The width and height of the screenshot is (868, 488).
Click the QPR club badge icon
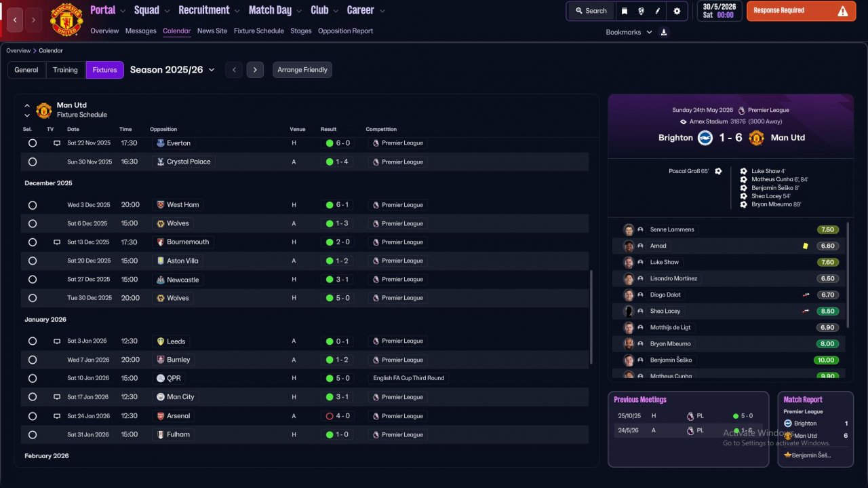pyautogui.click(x=161, y=378)
